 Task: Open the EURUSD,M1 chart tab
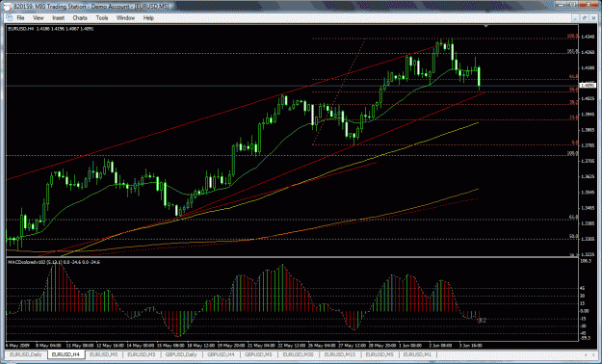tap(418, 354)
